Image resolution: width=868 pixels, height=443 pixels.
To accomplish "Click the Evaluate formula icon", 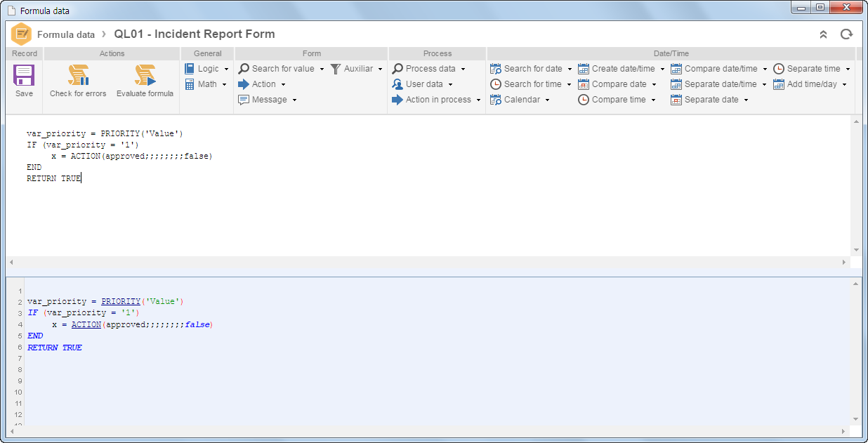I will pos(145,75).
